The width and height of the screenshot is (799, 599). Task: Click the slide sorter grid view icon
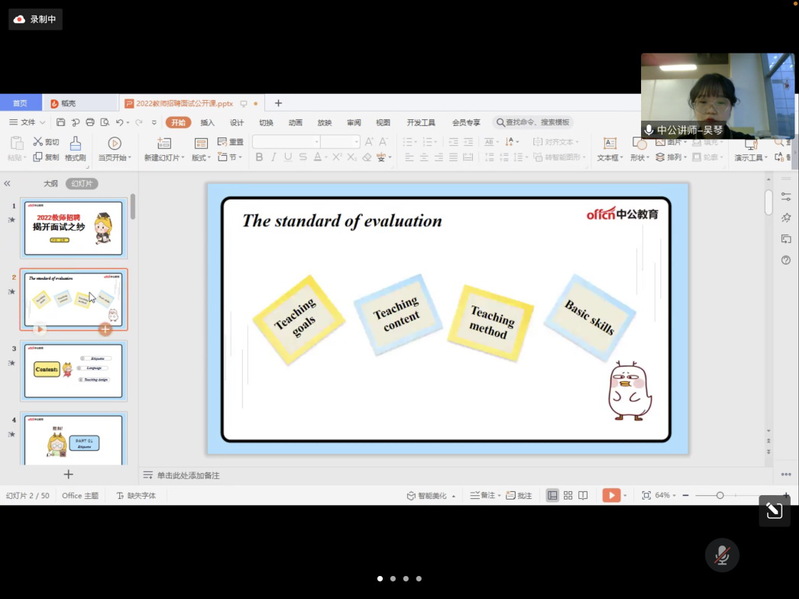(x=568, y=495)
